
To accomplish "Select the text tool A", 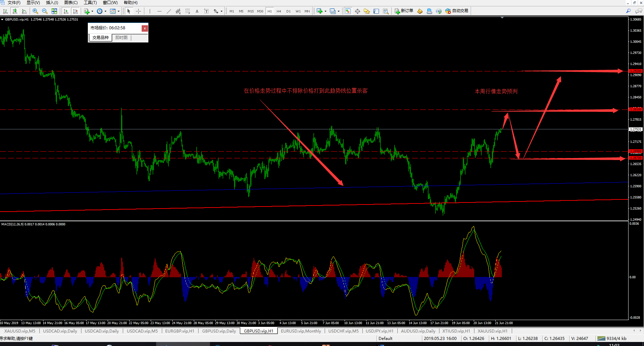I will tap(197, 11).
